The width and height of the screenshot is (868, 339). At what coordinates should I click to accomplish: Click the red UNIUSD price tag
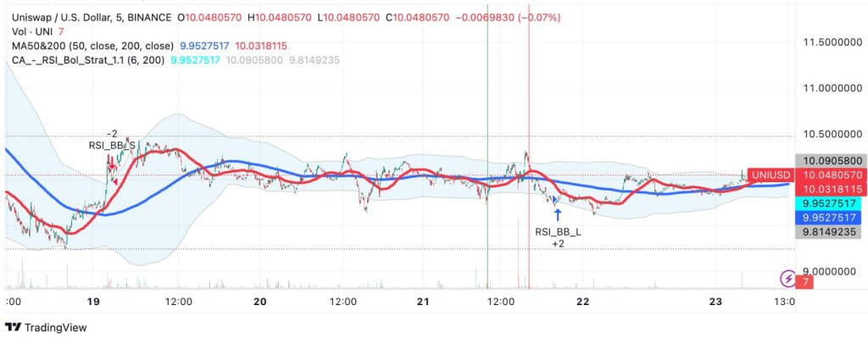click(x=770, y=173)
